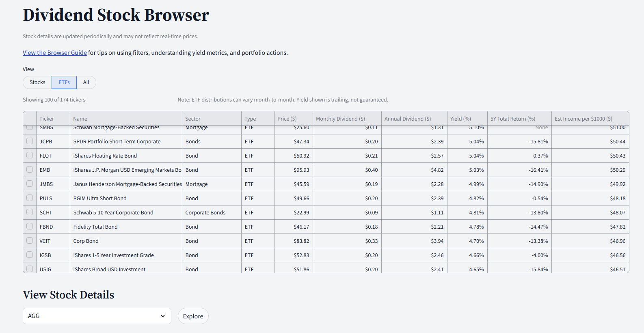Click the -16.41% total return cell

click(x=519, y=170)
